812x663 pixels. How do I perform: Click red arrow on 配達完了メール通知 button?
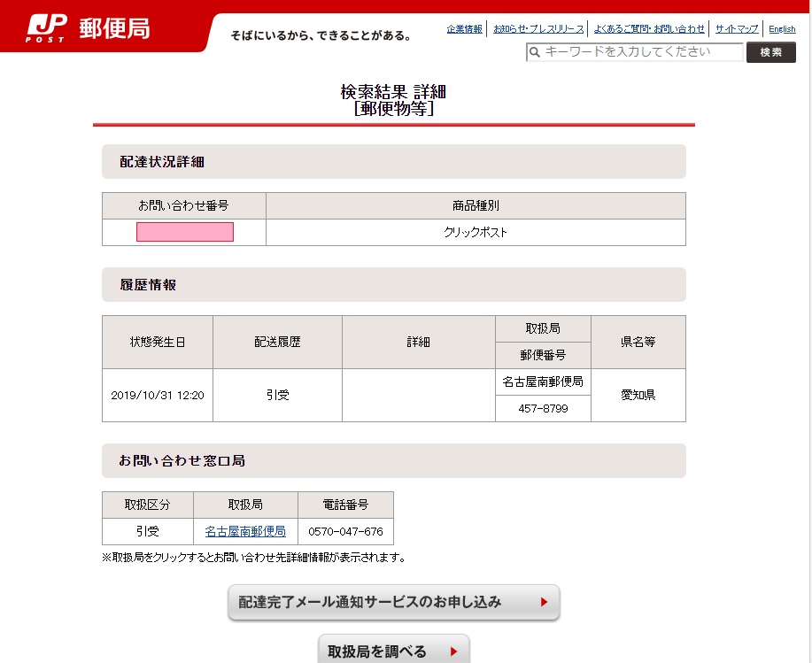click(x=544, y=602)
